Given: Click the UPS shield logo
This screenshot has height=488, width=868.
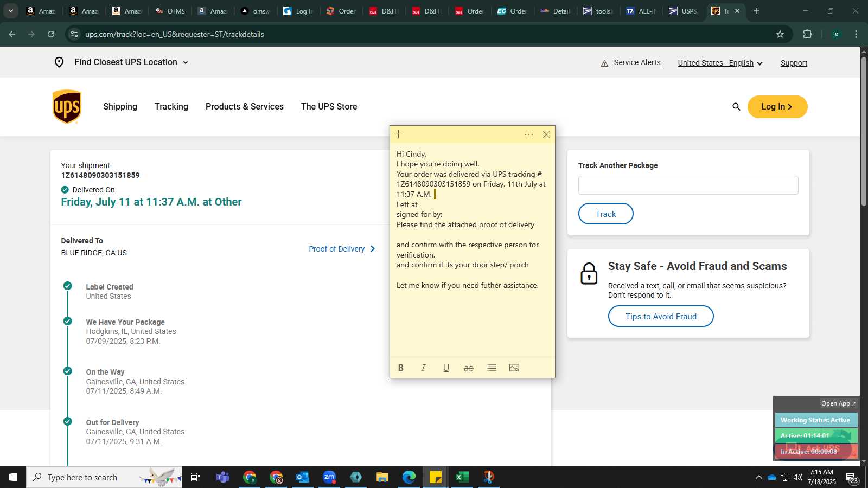Looking at the screenshot, I should (67, 107).
